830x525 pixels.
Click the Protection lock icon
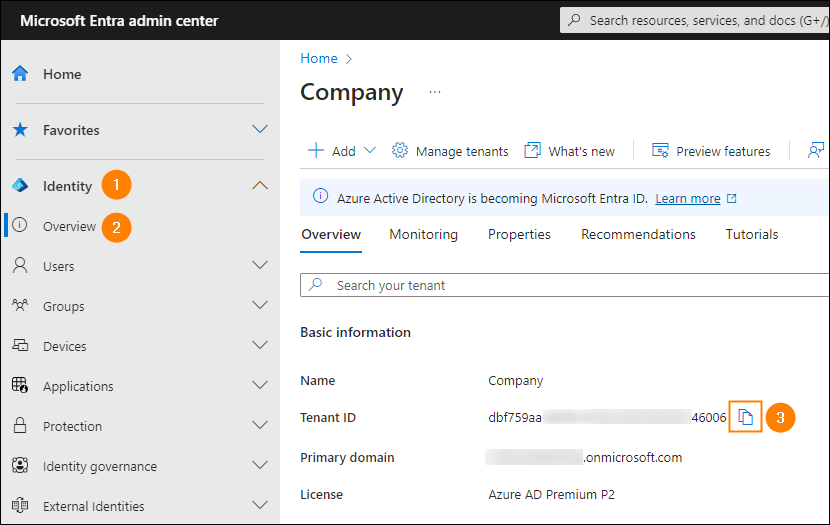click(20, 425)
